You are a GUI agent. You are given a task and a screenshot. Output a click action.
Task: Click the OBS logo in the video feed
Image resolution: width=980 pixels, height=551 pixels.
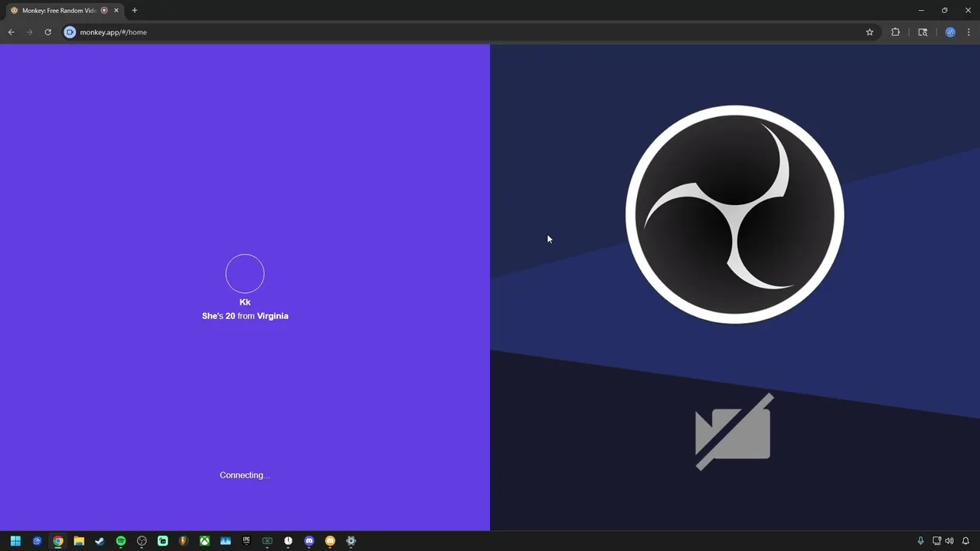click(x=735, y=214)
